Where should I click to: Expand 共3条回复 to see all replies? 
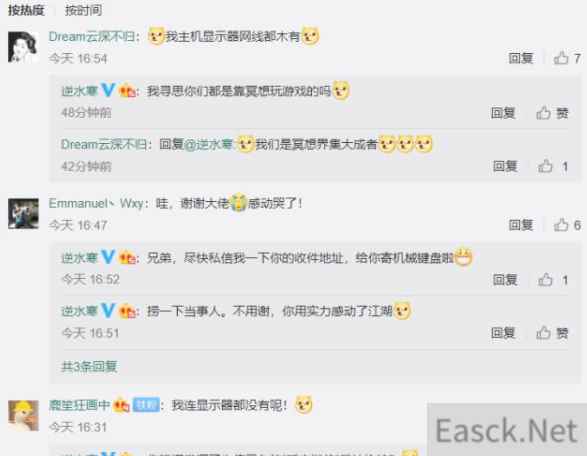coord(89,366)
